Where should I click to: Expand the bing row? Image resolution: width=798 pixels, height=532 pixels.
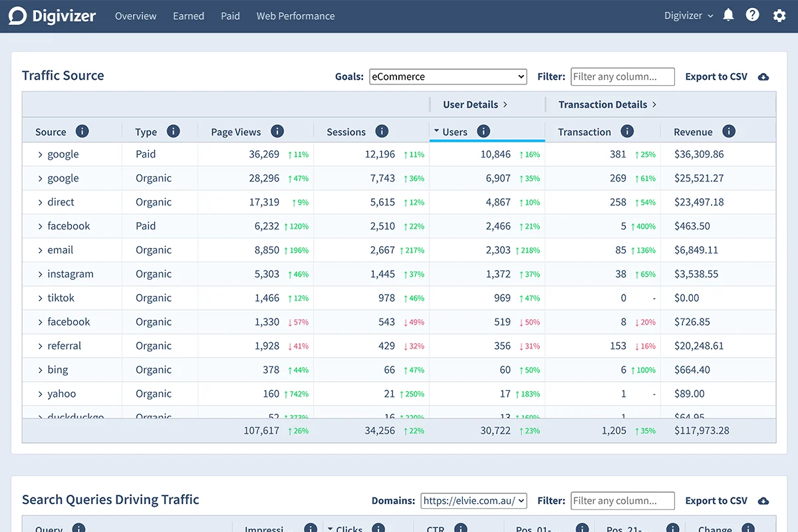40,370
